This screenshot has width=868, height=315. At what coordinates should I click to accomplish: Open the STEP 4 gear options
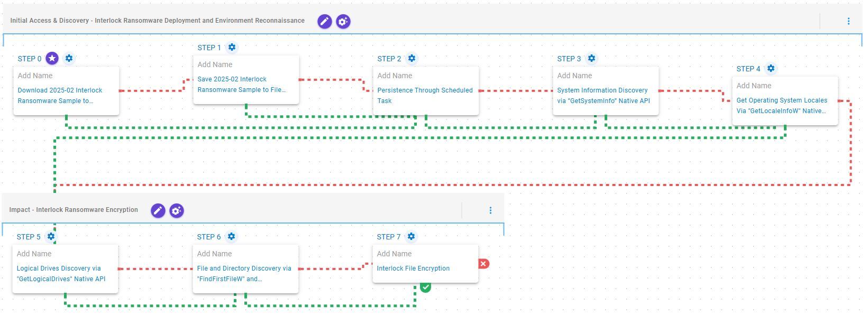pos(771,69)
